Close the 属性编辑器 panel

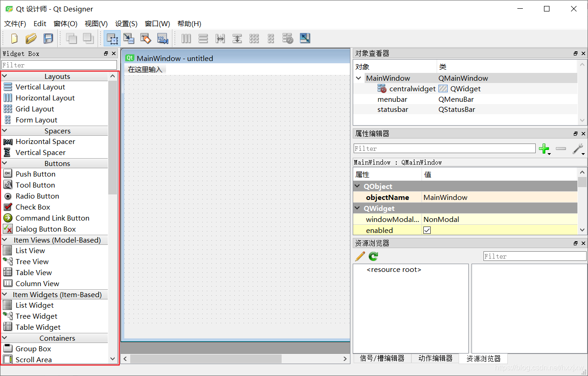tap(583, 134)
